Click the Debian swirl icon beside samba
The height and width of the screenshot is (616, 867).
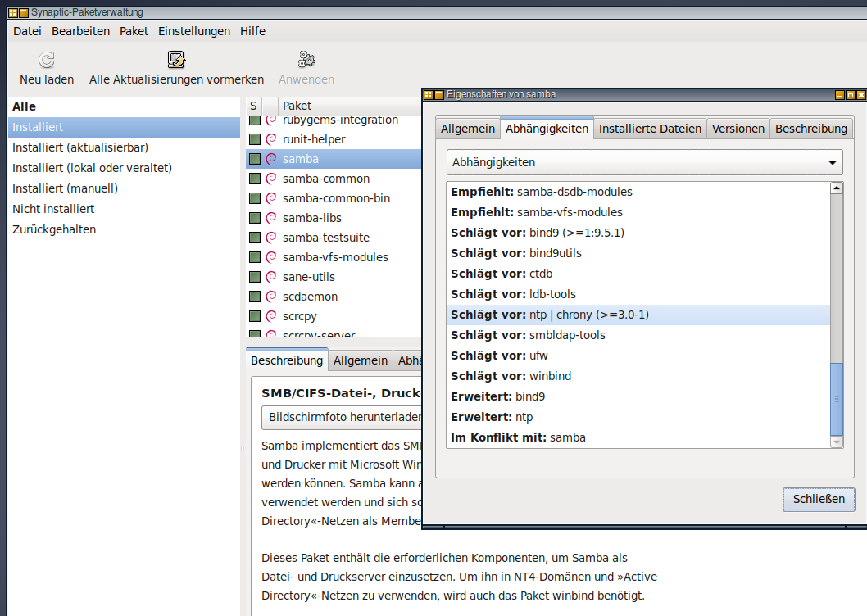(x=271, y=159)
